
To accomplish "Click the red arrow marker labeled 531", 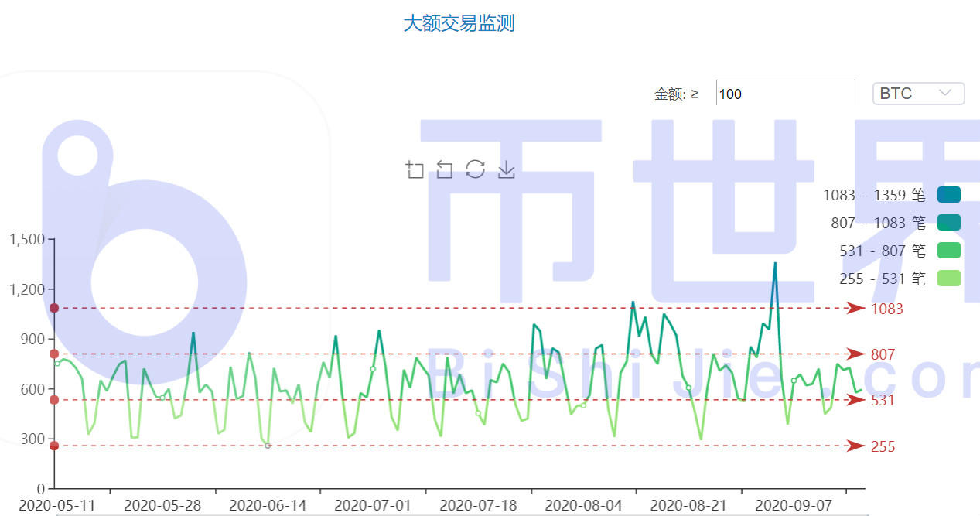I will (x=855, y=401).
